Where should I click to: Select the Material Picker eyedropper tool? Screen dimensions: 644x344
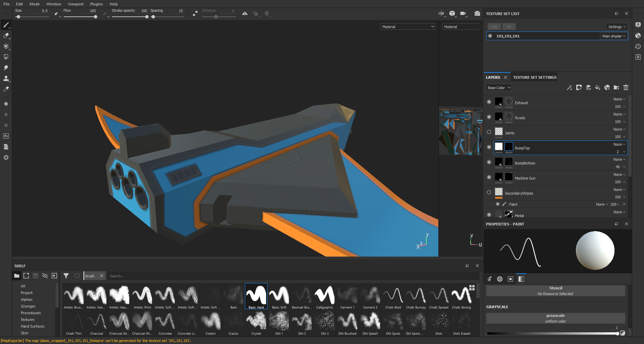click(x=6, y=89)
